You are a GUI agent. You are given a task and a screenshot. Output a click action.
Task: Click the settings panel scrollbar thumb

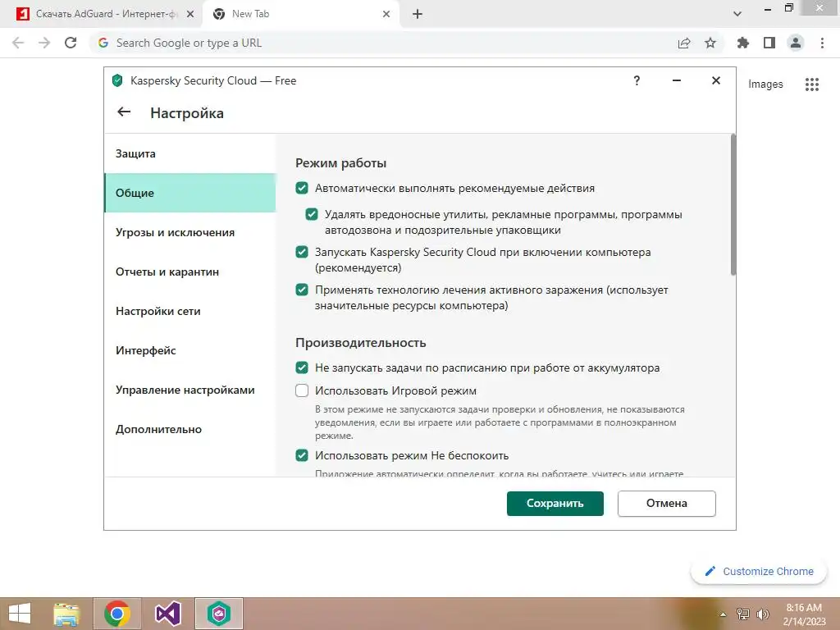pos(733,205)
